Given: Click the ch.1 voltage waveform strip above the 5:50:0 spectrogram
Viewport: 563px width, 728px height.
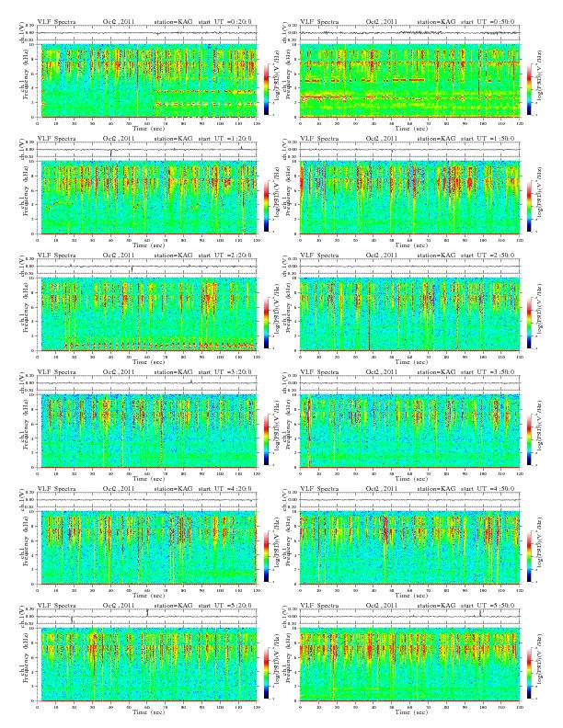Looking at the screenshot, I should coord(409,617).
